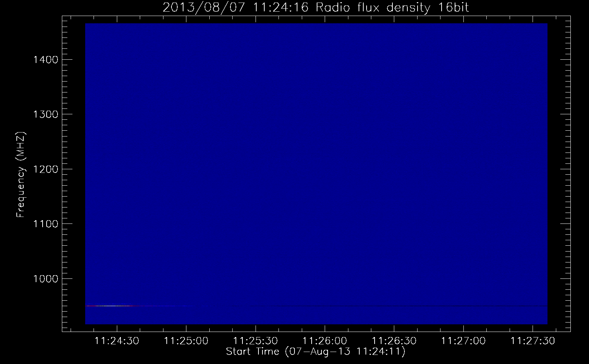Click the 'Start Time (07-Aug-13 11:24:11)' label
Image resolution: width=589 pixels, height=364 pixels.
click(316, 352)
